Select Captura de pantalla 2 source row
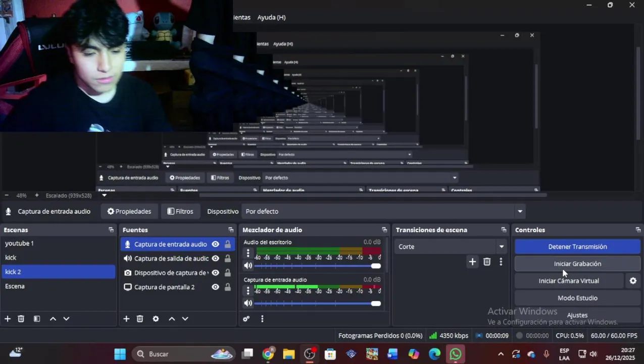The width and height of the screenshot is (644, 364). [178, 287]
